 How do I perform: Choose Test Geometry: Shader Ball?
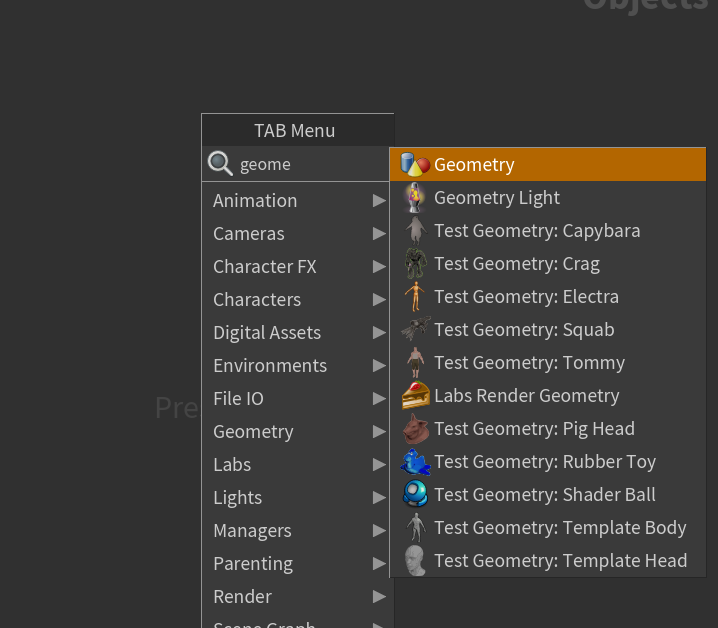pos(548,494)
